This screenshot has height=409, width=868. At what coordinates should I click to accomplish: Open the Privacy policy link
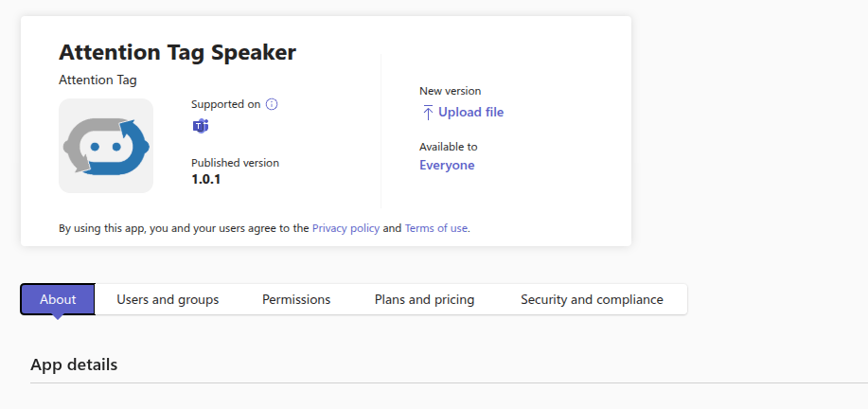point(345,228)
